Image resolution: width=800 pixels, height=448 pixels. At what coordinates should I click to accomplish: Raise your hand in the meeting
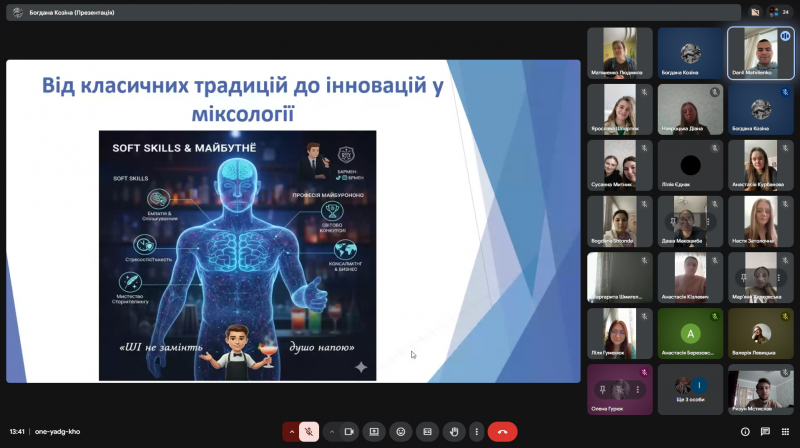[453, 431]
